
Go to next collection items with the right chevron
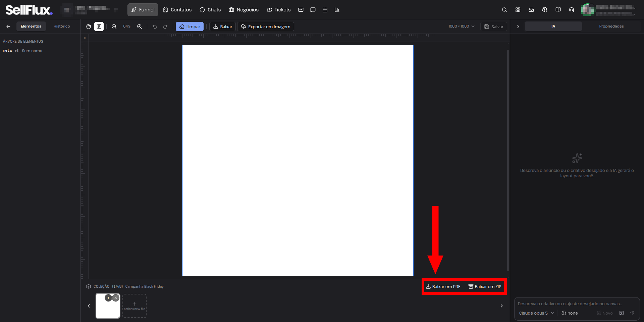point(502,306)
